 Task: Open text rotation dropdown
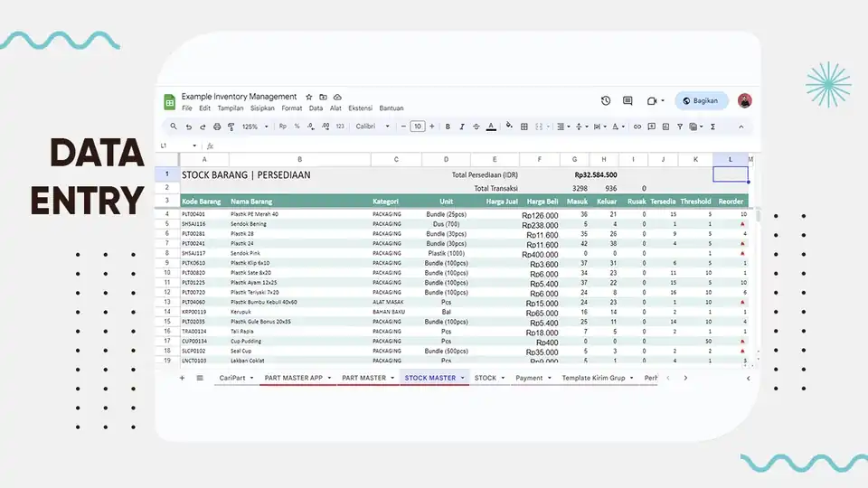click(618, 127)
